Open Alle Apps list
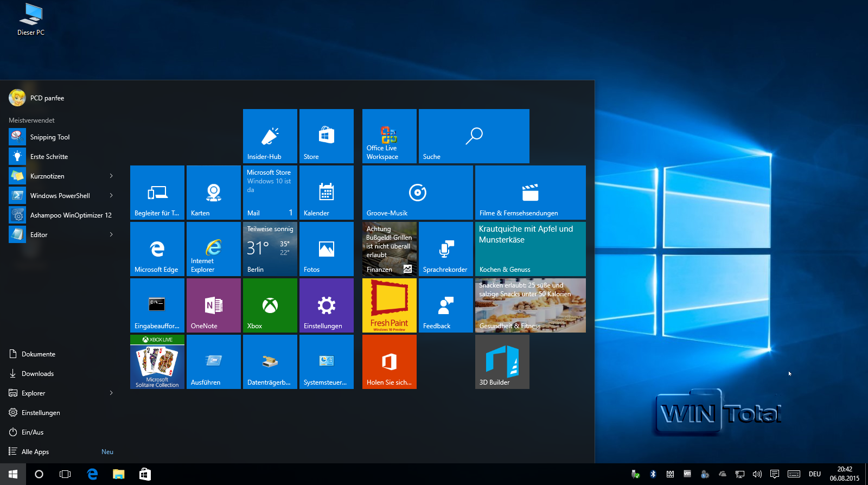Image resolution: width=868 pixels, height=485 pixels. tap(35, 451)
